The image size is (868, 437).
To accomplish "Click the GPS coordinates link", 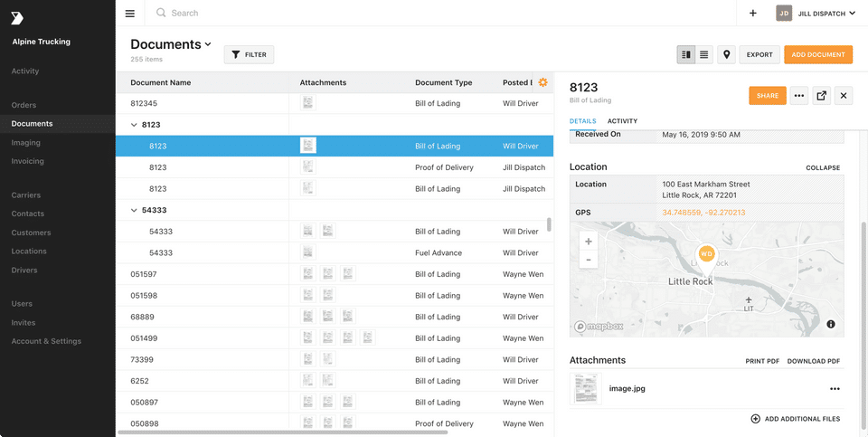I will pyautogui.click(x=703, y=212).
